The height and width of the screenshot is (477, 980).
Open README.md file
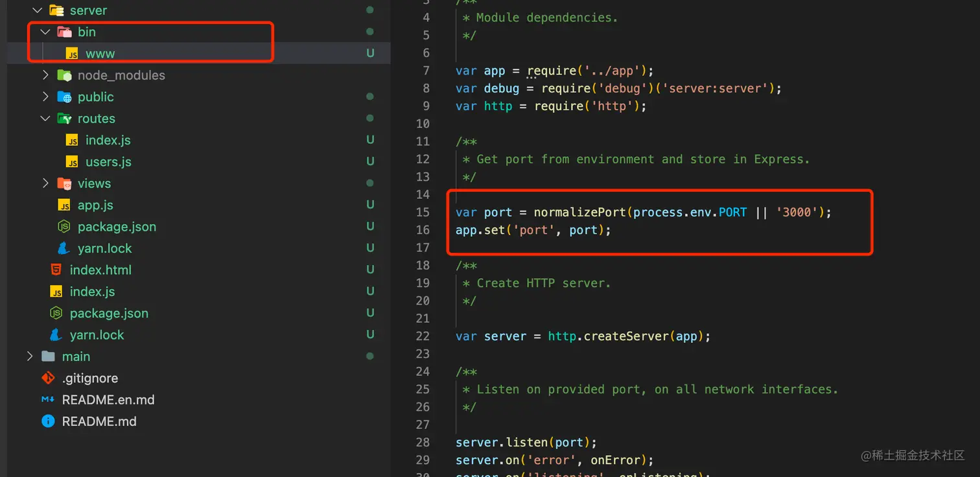point(99,421)
